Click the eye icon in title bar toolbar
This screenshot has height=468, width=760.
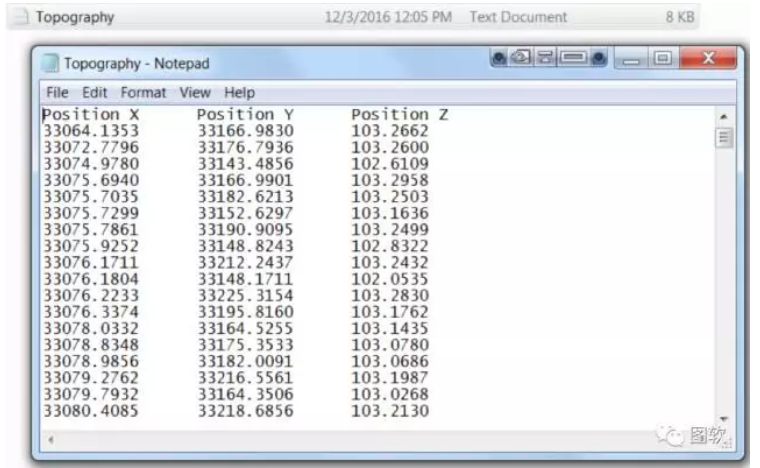point(521,58)
